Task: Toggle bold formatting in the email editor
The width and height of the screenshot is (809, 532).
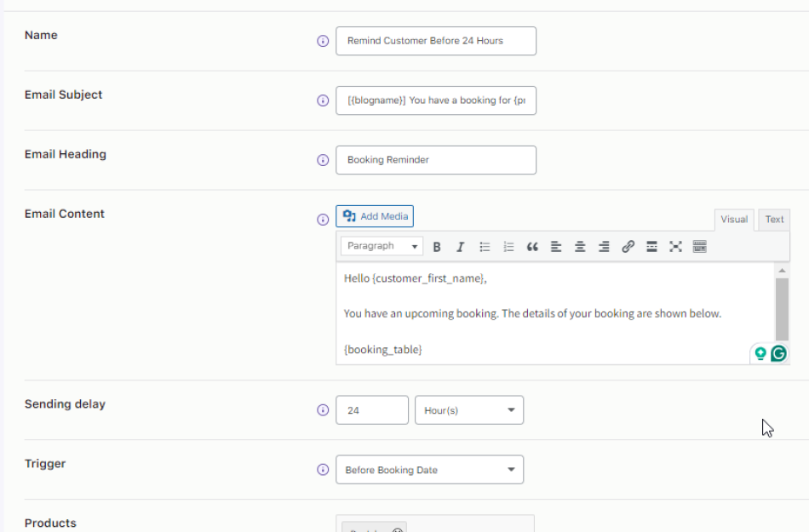Action: click(x=437, y=246)
